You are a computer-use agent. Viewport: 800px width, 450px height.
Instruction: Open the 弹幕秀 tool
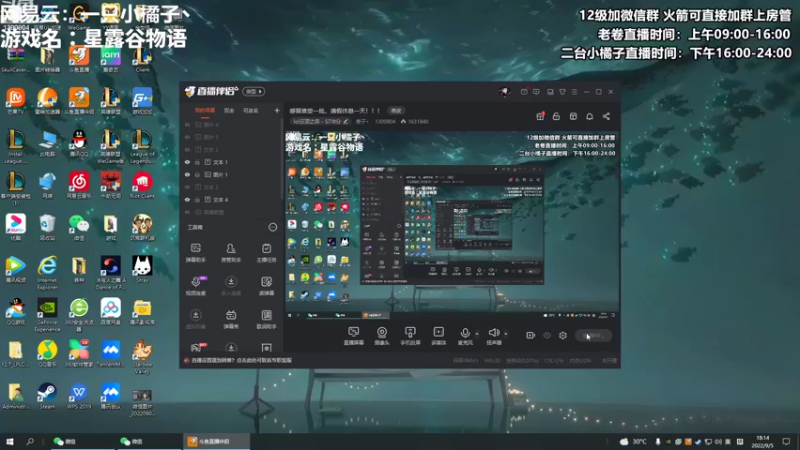[231, 319]
